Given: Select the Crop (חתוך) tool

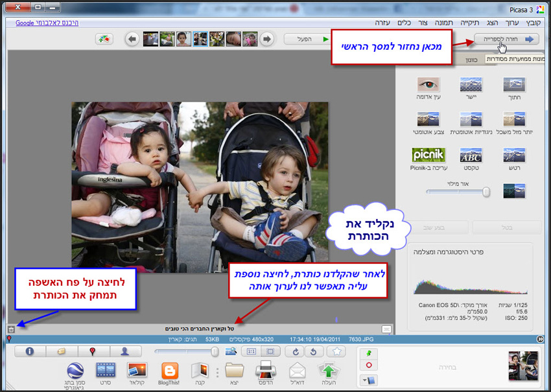Looking at the screenshot, I should pos(514,85).
